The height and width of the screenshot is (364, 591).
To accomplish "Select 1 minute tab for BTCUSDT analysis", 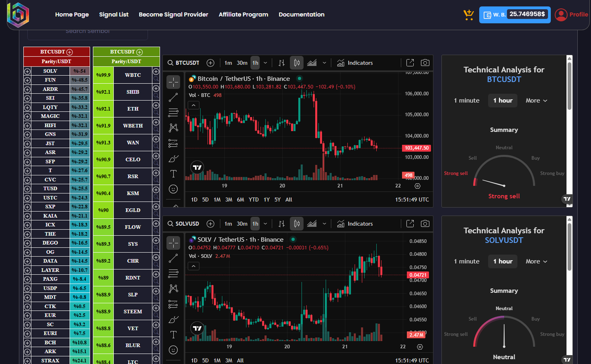I will point(466,100).
